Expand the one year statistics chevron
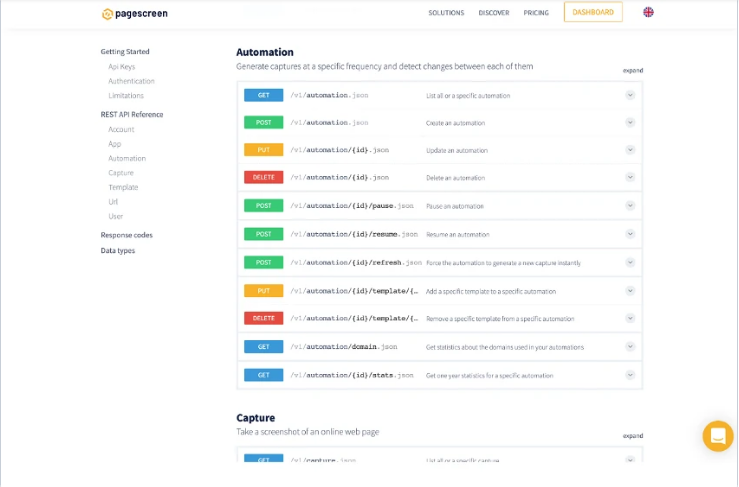The image size is (739, 487). [630, 375]
